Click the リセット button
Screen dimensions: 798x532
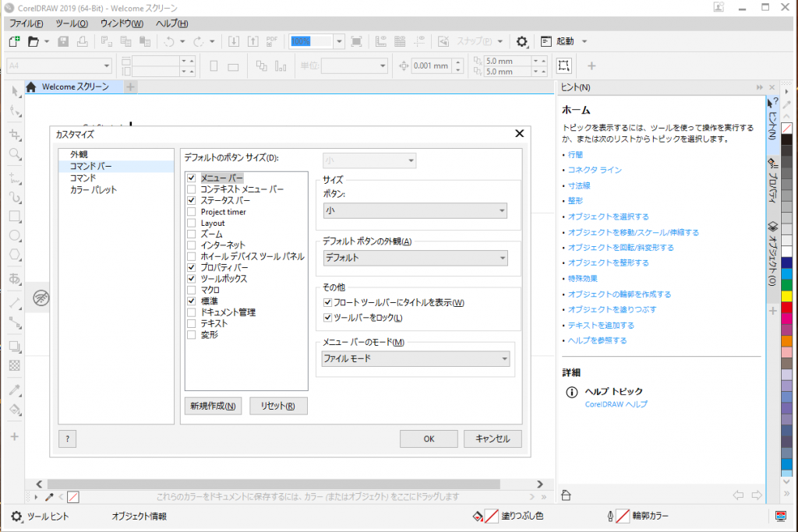coord(278,406)
